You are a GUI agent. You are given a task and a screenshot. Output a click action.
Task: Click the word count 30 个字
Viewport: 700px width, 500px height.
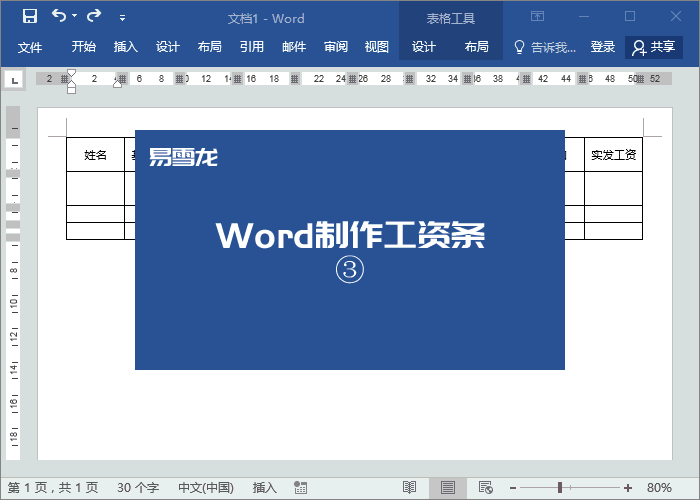[138, 488]
